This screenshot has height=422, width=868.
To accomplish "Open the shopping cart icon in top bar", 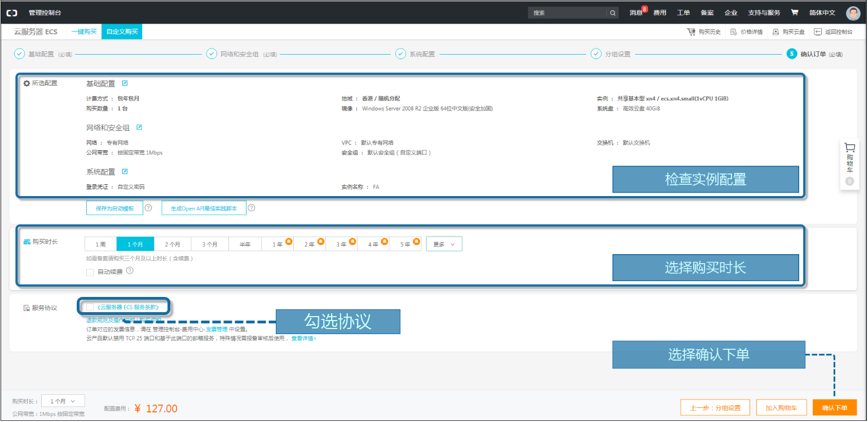I will click(794, 12).
